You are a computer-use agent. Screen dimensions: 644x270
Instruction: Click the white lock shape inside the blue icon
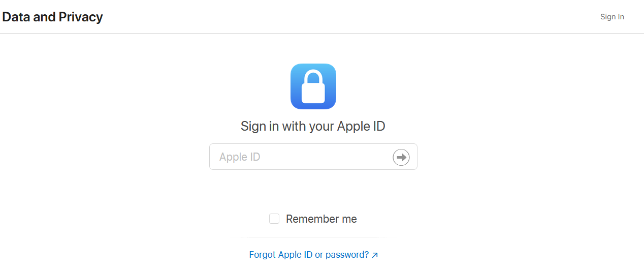pos(313,89)
